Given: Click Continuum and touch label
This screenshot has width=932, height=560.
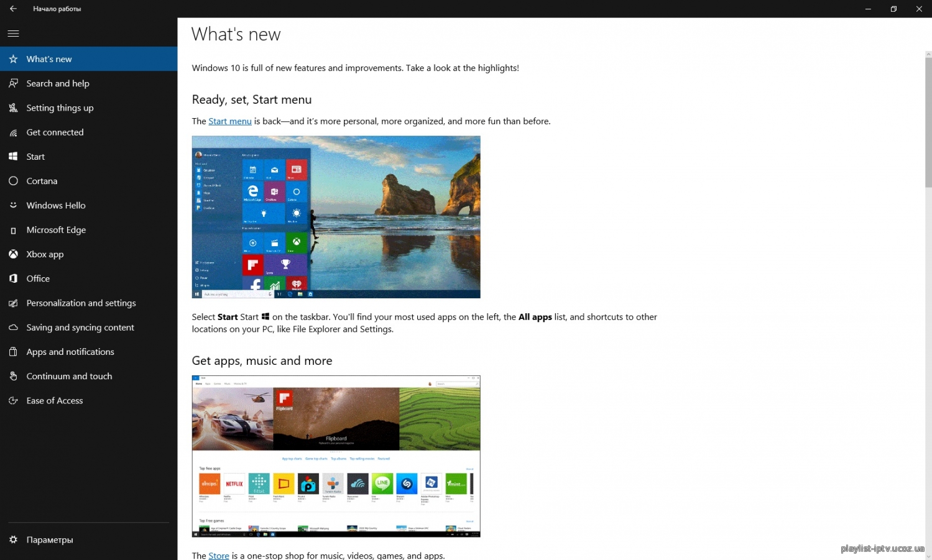Looking at the screenshot, I should pyautogui.click(x=69, y=376).
